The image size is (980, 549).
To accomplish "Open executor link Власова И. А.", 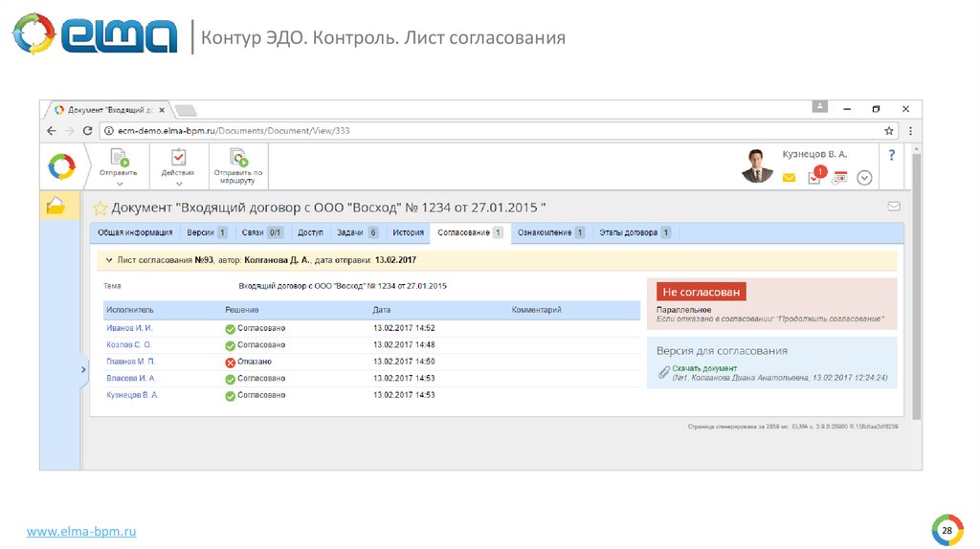I will pos(130,378).
